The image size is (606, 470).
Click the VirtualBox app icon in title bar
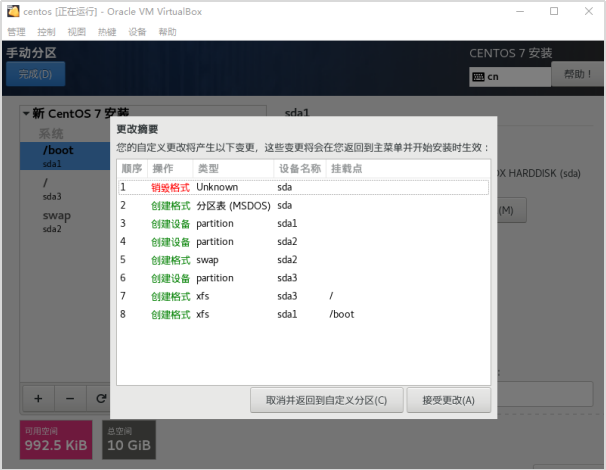13,11
